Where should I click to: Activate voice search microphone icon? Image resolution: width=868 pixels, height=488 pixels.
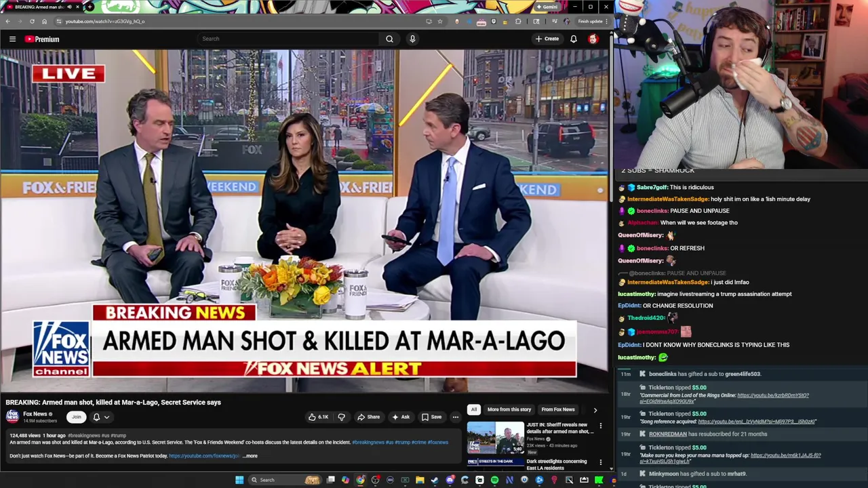412,39
